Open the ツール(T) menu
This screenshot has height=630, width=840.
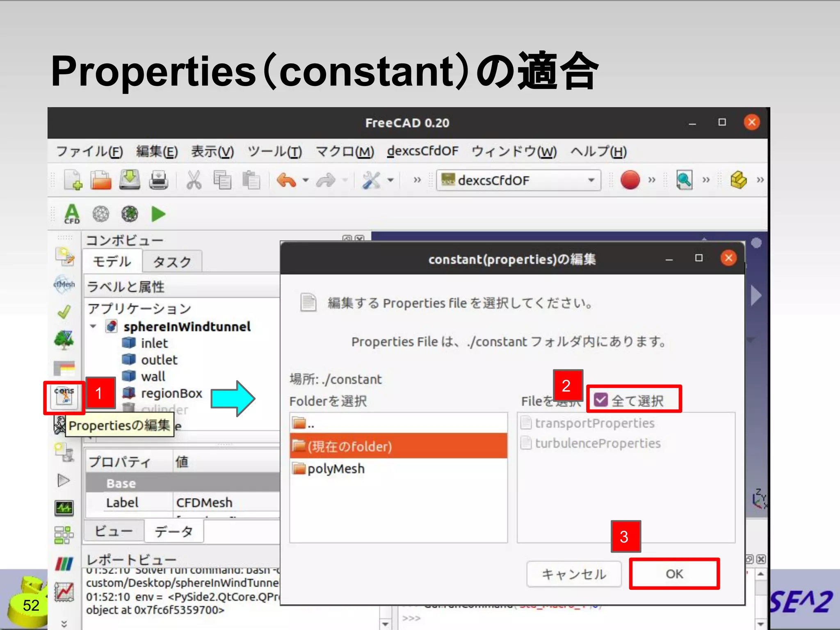point(274,151)
